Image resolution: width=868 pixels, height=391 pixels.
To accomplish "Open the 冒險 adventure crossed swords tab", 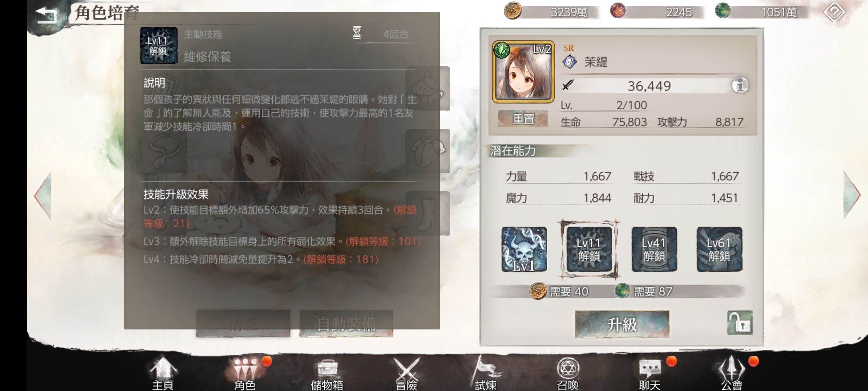I will (407, 374).
